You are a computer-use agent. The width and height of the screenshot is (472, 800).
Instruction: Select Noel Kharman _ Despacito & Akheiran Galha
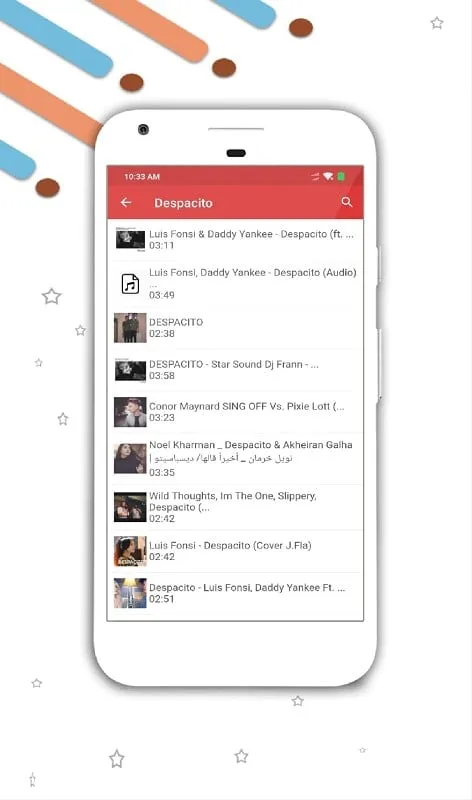tap(251, 445)
